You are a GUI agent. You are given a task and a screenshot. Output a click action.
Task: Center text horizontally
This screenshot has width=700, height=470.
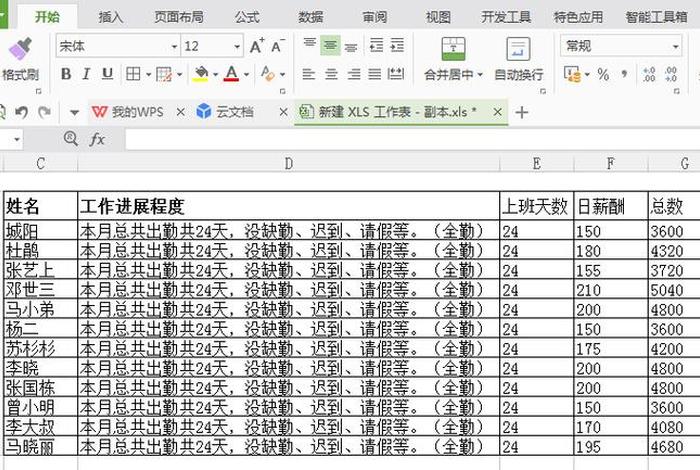[x=331, y=74]
